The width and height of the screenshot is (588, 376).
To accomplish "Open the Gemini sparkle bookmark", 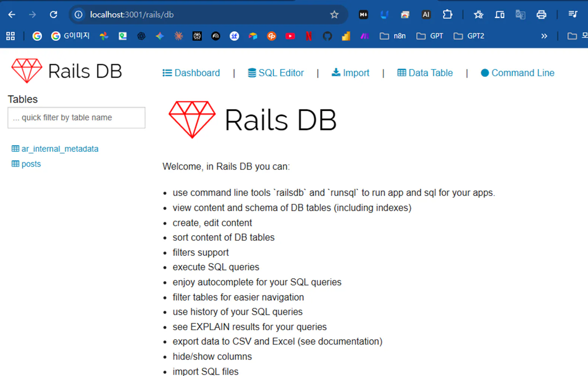I will click(x=160, y=36).
